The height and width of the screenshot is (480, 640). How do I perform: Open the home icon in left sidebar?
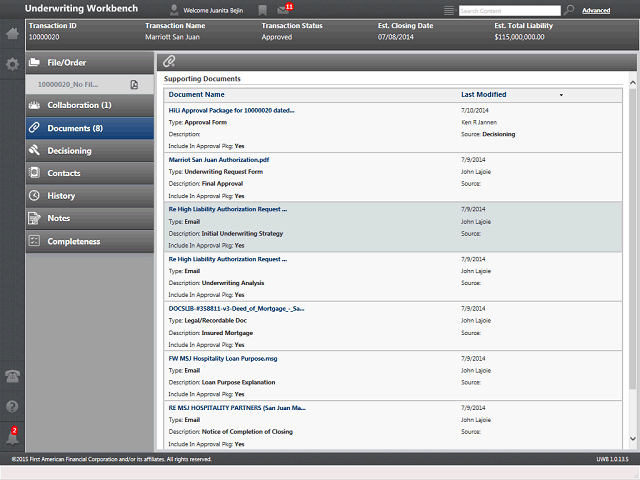(12, 33)
